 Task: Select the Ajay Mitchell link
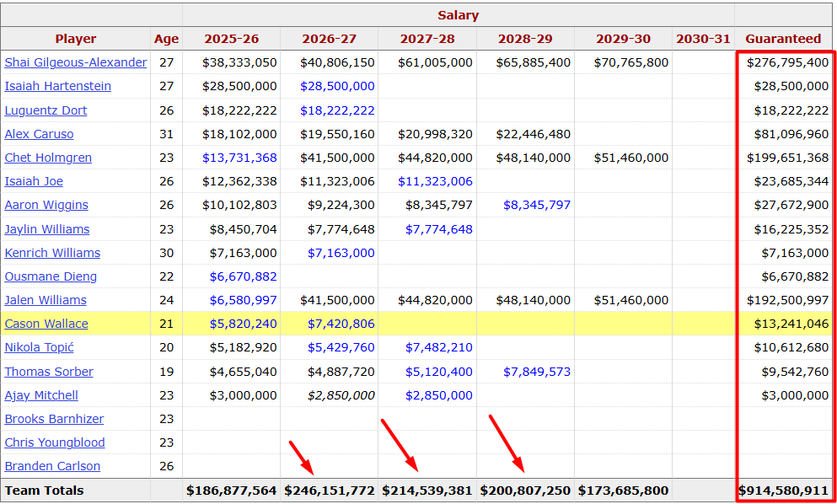[41, 395]
